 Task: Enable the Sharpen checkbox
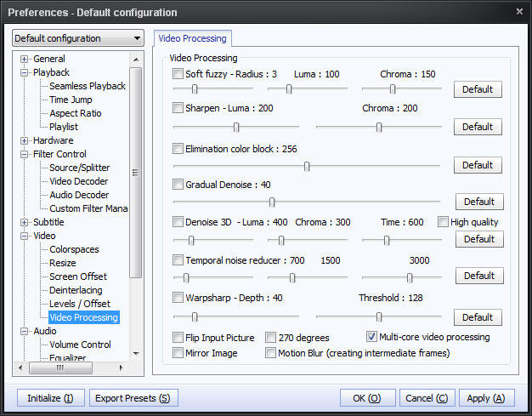(x=178, y=108)
